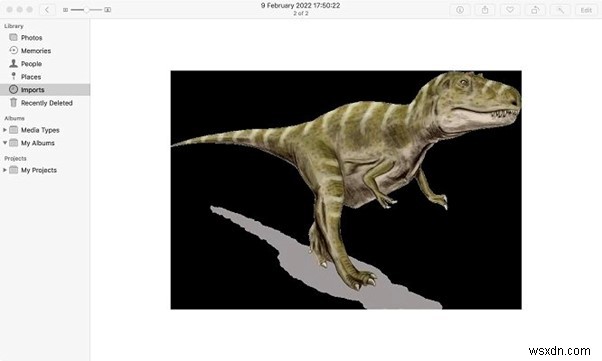Image resolution: width=602 pixels, height=361 pixels.
Task: Click the Info button in the toolbar
Action: click(460, 10)
